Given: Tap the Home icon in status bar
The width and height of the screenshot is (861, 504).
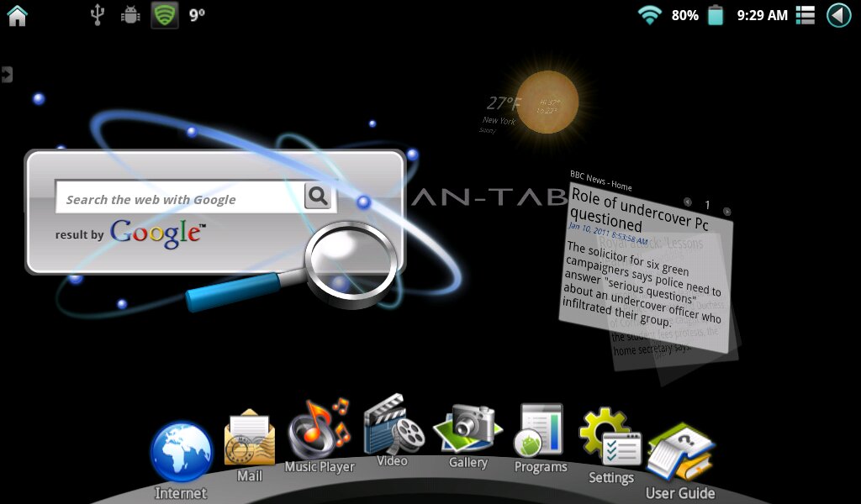Looking at the screenshot, I should point(17,15).
